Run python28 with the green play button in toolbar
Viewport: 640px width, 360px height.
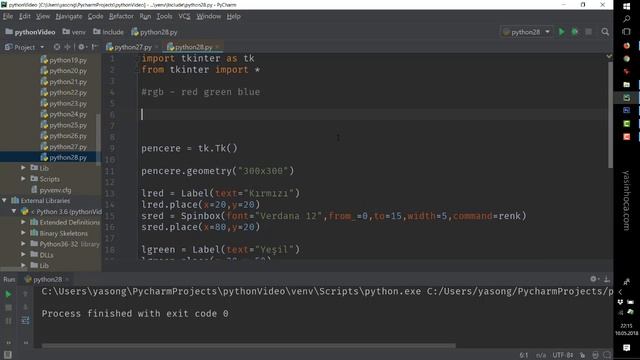coord(562,32)
